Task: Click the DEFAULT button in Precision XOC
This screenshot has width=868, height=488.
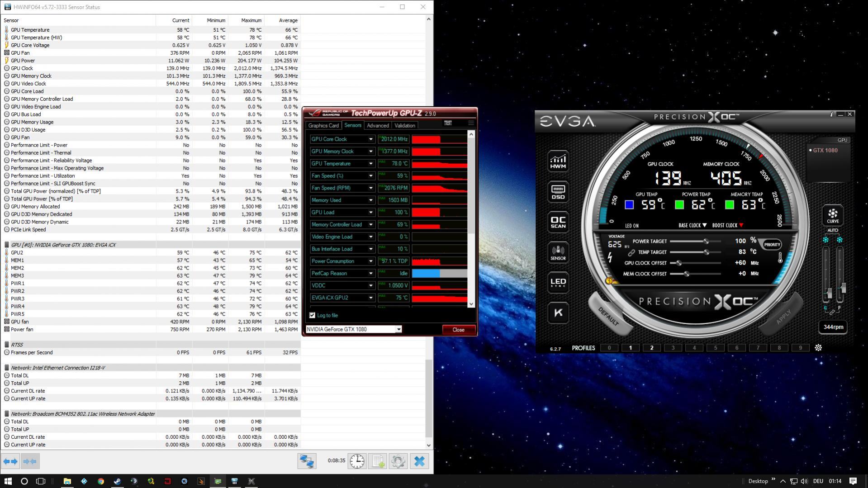Action: coord(608,317)
